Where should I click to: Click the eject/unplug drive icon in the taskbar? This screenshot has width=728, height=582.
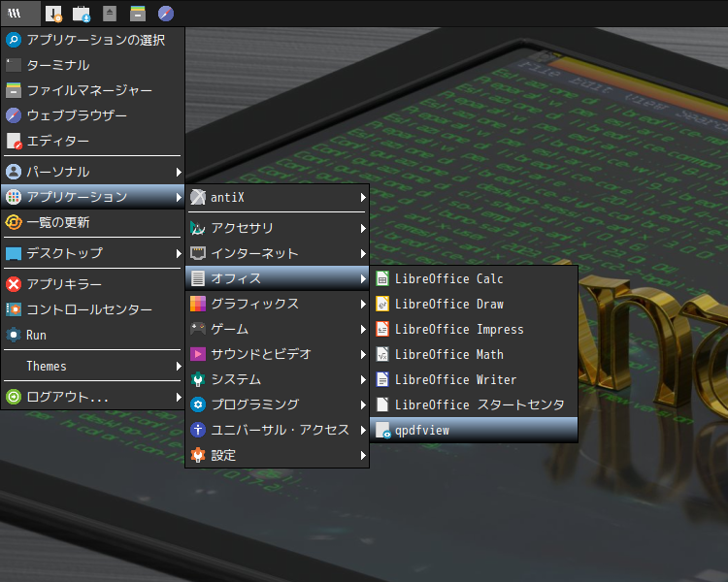click(110, 13)
